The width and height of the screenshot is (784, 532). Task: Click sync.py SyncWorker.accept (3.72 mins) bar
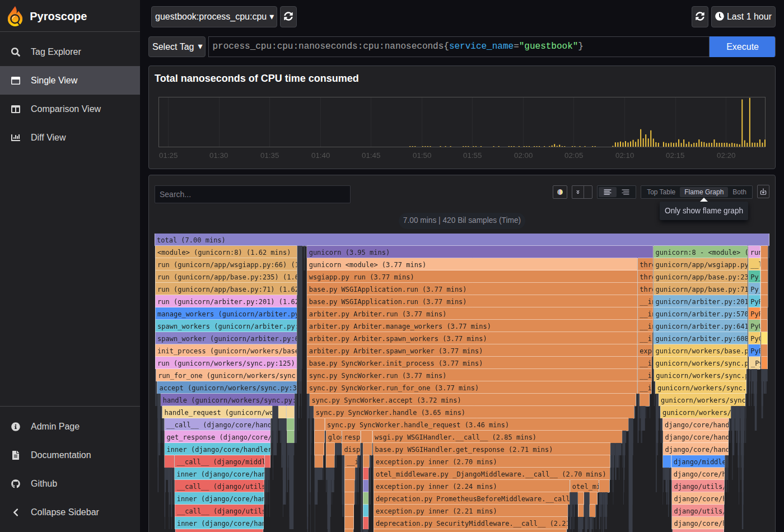(x=473, y=400)
